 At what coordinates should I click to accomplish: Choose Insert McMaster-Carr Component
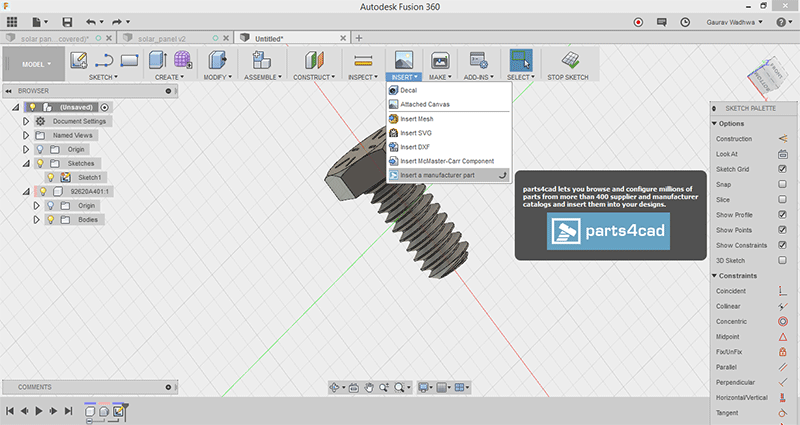pyautogui.click(x=449, y=161)
